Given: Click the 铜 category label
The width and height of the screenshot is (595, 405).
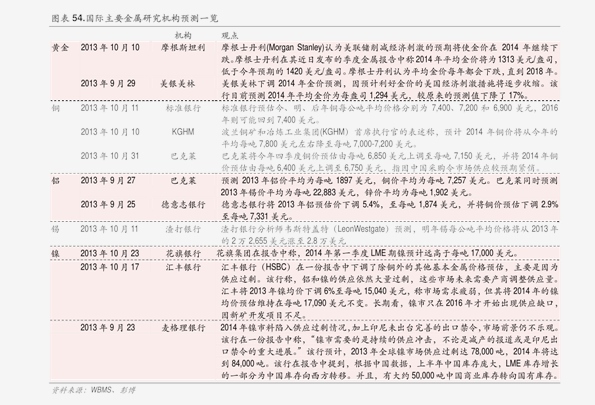Looking at the screenshot, I should point(56,108).
